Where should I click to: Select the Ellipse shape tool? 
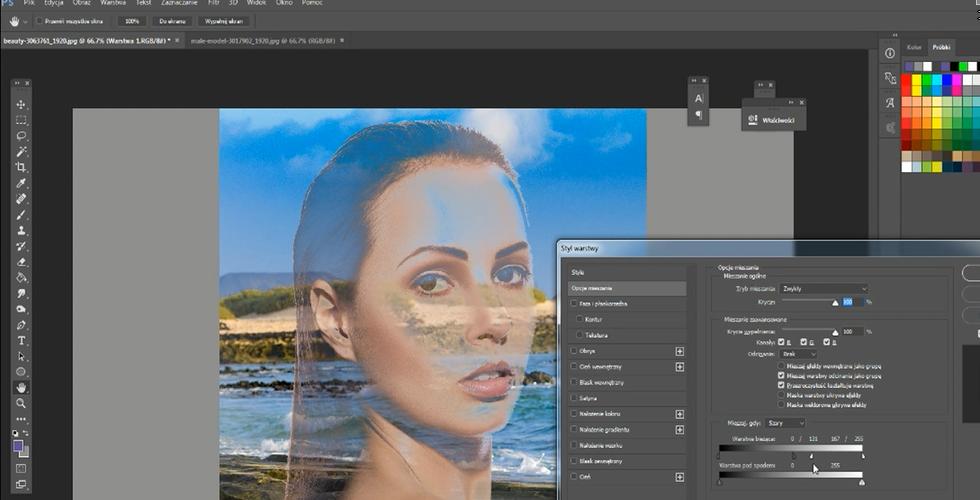21,372
